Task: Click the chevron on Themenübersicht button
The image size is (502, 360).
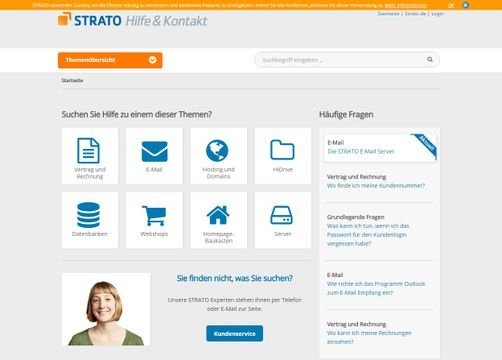Action: (153, 60)
